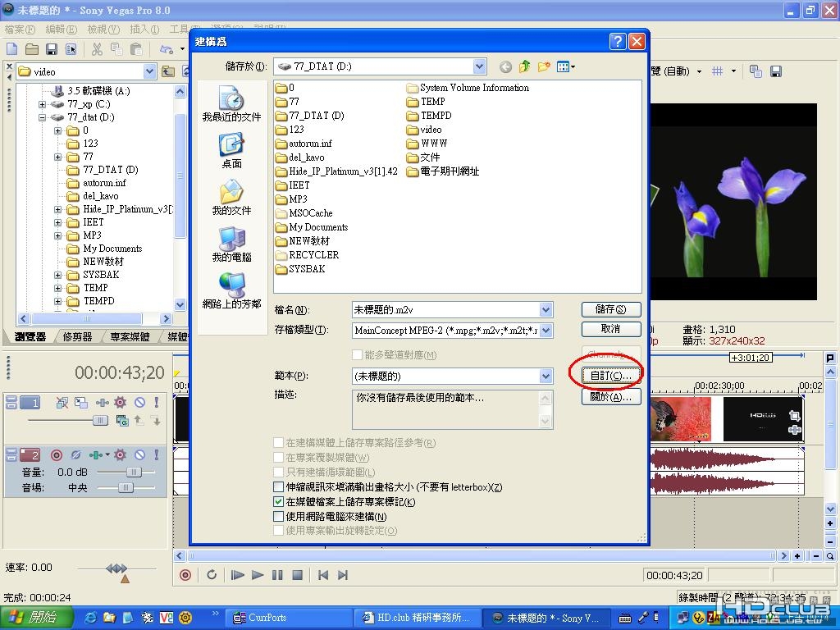Click the preview grid overlay icon
Screen dimensions: 840x630
[717, 71]
